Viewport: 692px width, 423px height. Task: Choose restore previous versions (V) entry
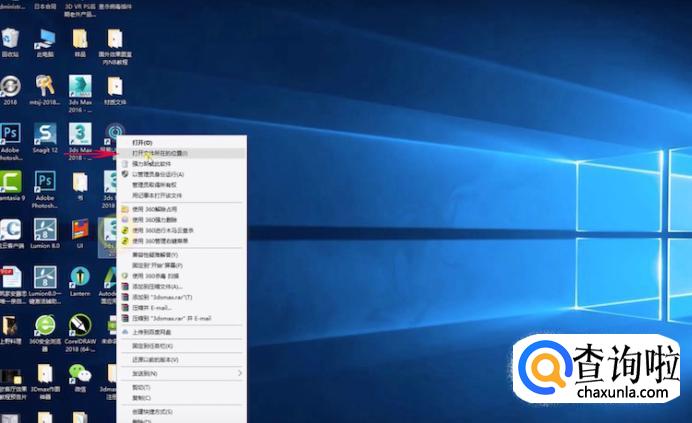coord(181,360)
